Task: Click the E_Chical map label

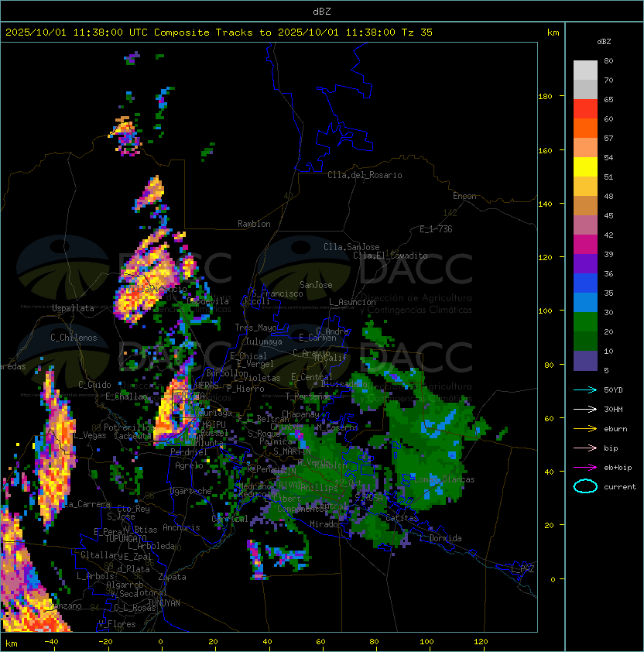Action: click(248, 356)
